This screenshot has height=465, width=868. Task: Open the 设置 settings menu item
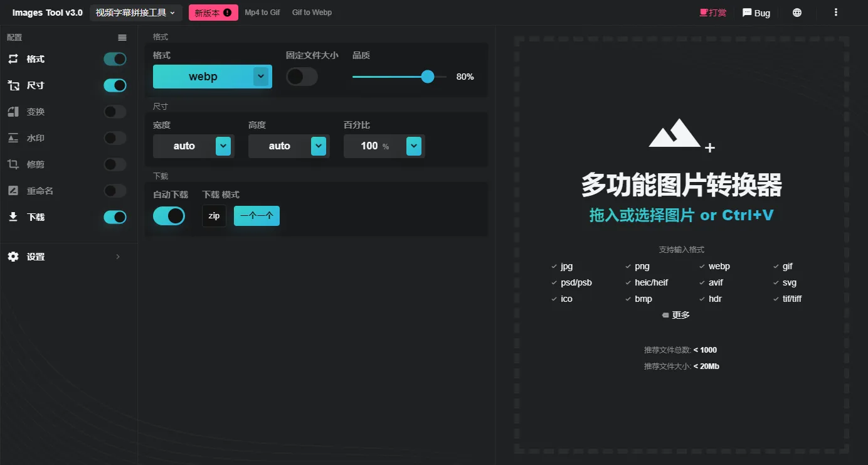[63, 257]
